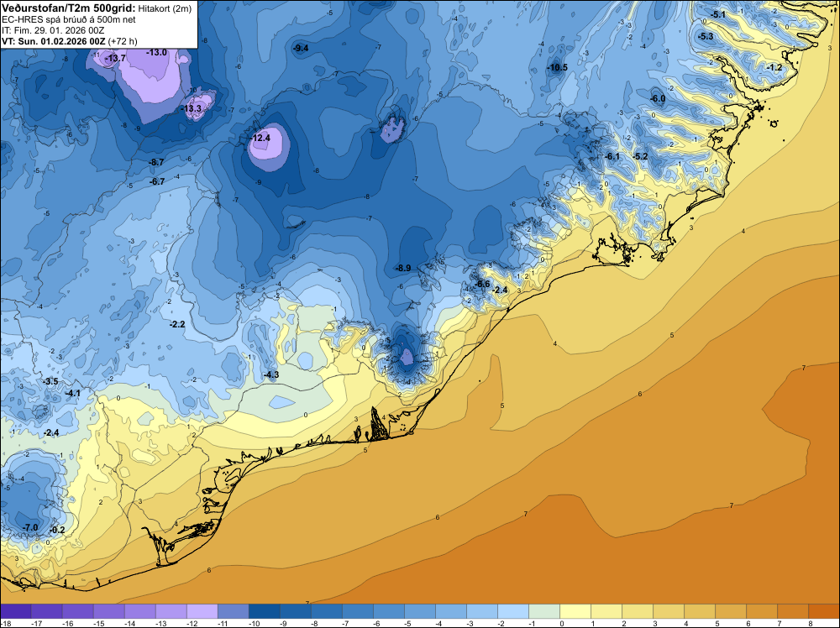Click the -2.2 temperature value
This screenshot has width=840, height=628.
tap(176, 325)
